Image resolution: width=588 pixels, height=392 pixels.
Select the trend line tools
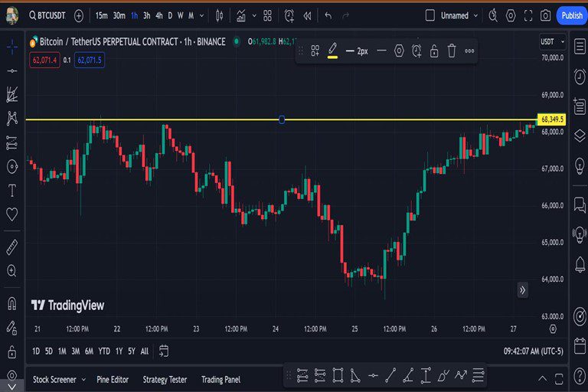pyautogui.click(x=12, y=71)
